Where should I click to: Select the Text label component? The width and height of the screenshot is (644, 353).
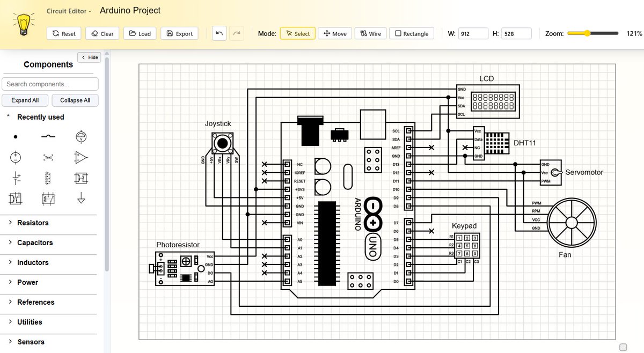pyautogui.click(x=48, y=157)
